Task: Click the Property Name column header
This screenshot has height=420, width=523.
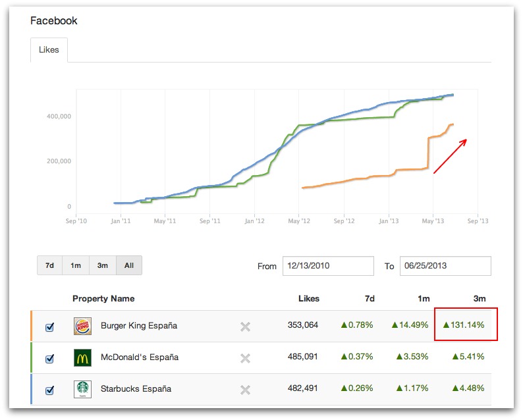Action: pyautogui.click(x=103, y=298)
